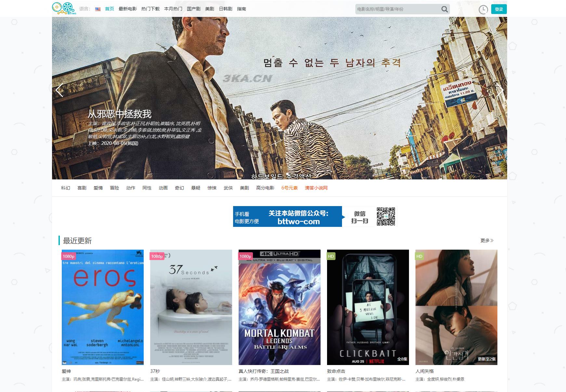Screen dimensions: 566x392
Task: Click the 1080p badge on Eros poster
Action: [x=68, y=256]
